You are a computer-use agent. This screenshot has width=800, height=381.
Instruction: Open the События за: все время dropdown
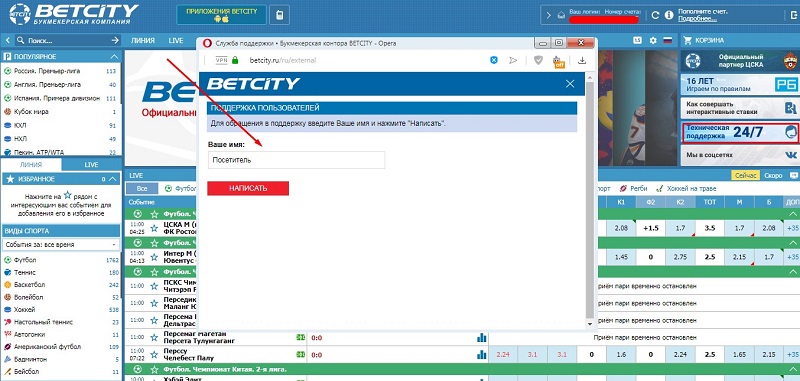click(x=61, y=245)
